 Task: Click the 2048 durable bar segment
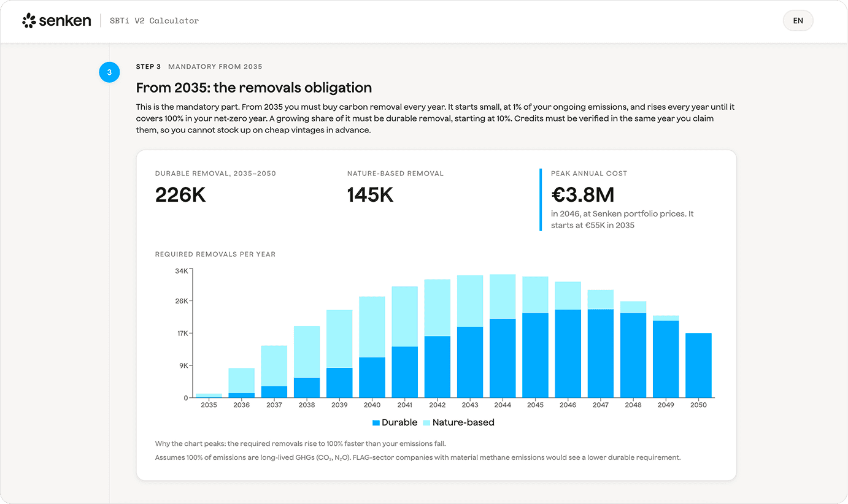pyautogui.click(x=633, y=356)
